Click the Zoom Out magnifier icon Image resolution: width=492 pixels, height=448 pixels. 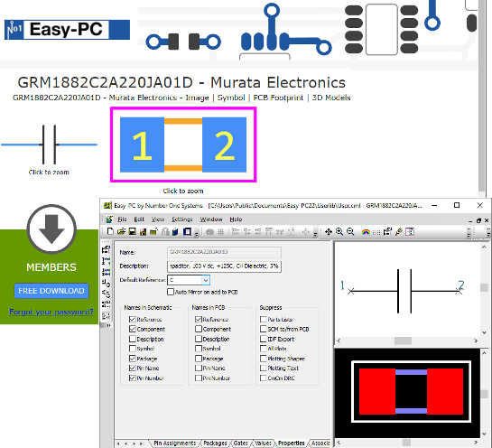[x=350, y=232]
